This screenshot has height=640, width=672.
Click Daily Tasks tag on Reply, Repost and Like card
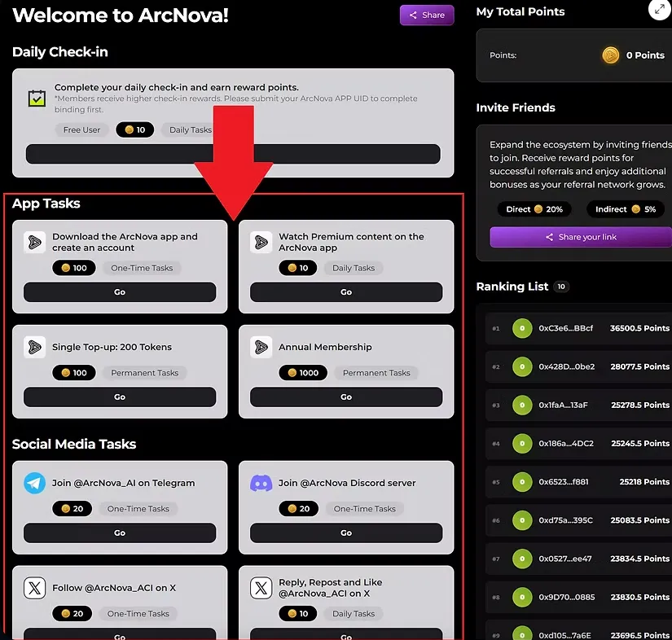click(354, 614)
